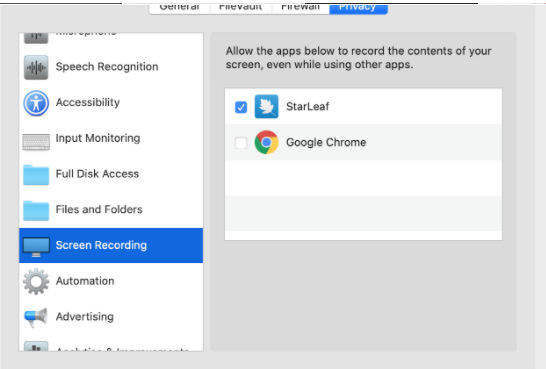Click the Input Monitoring keyboard icon
Screen dimensions: 546x369
point(36,142)
